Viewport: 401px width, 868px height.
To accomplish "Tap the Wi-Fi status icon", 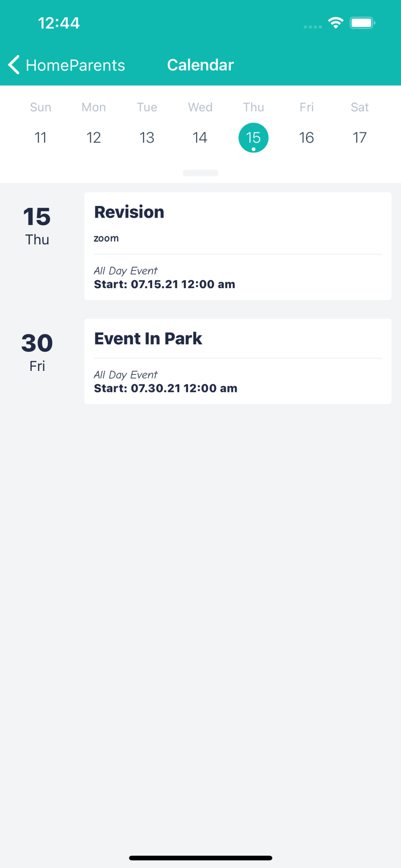I will [x=336, y=23].
